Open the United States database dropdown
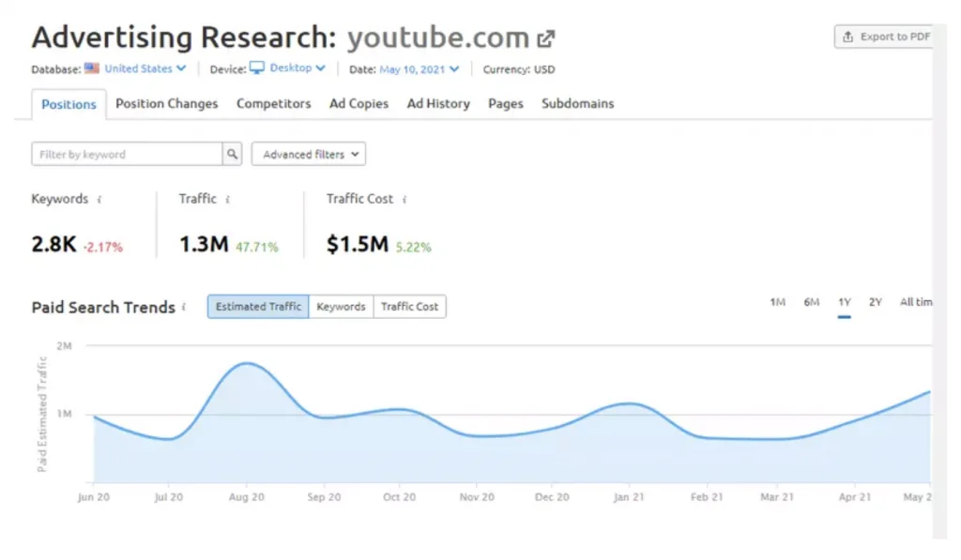The image size is (961, 560). pyautogui.click(x=145, y=68)
